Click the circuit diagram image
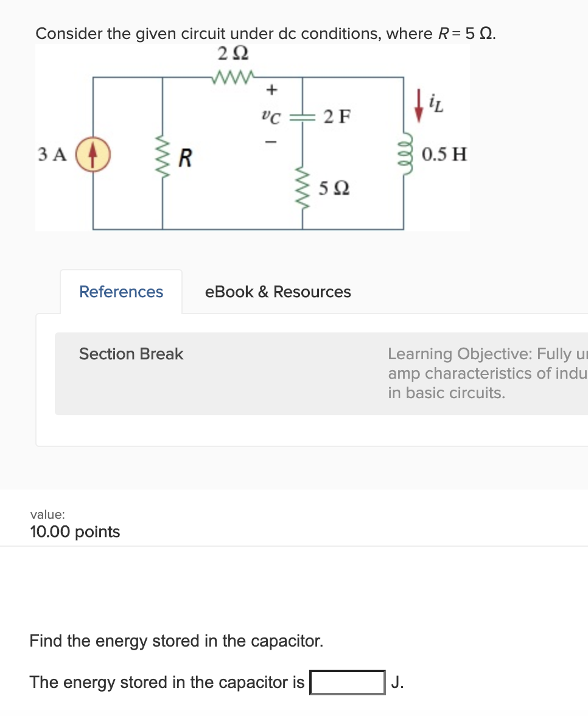Image resolution: width=588 pixels, height=716 pixels. coord(253,137)
